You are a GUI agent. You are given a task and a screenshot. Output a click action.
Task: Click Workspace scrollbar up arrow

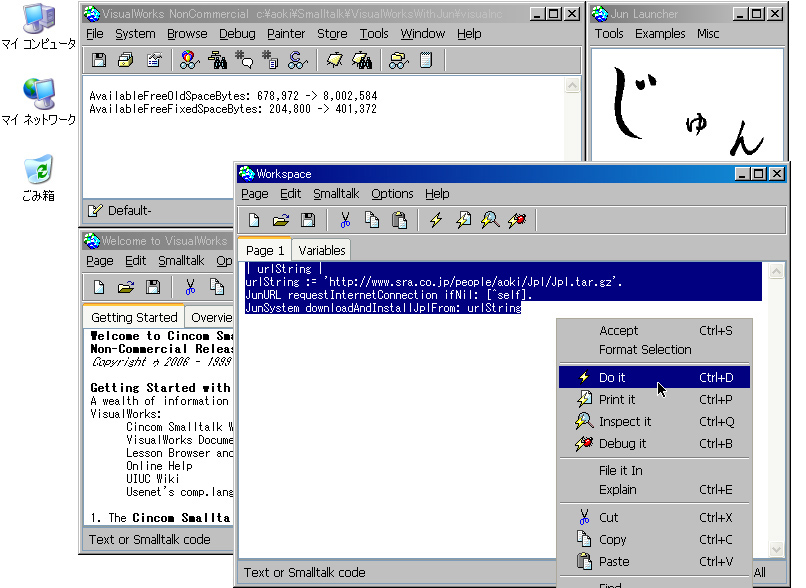(x=776, y=271)
